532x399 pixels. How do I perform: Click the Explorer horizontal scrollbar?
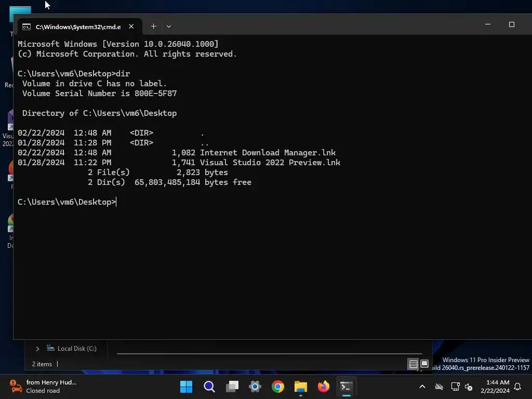coord(270,353)
